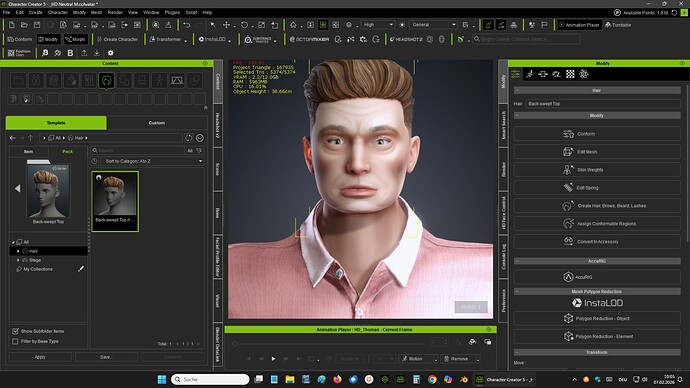Open the Tumbtable view
This screenshot has width=690, height=388.
click(x=618, y=25)
